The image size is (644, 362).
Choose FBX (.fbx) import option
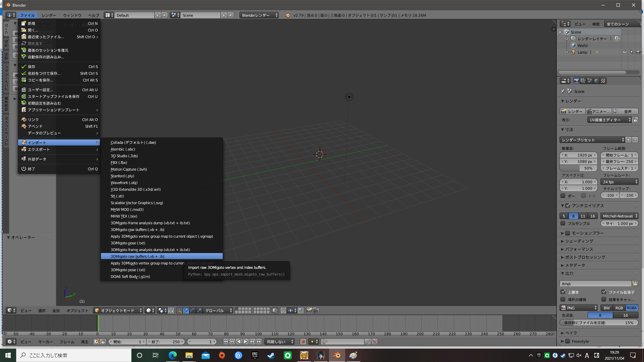pyautogui.click(x=162, y=162)
